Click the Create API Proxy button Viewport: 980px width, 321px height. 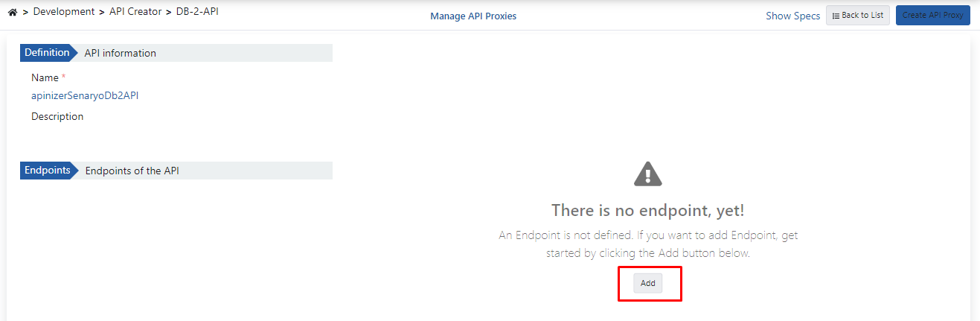click(933, 16)
